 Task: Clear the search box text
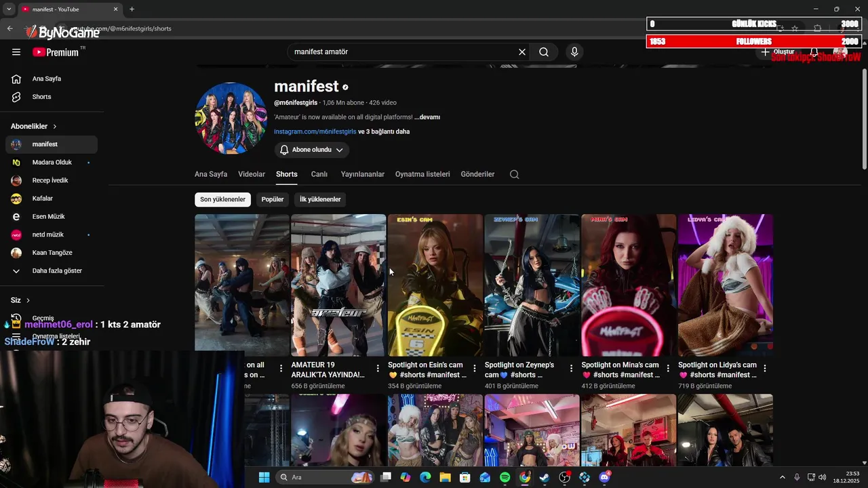pyautogui.click(x=522, y=52)
